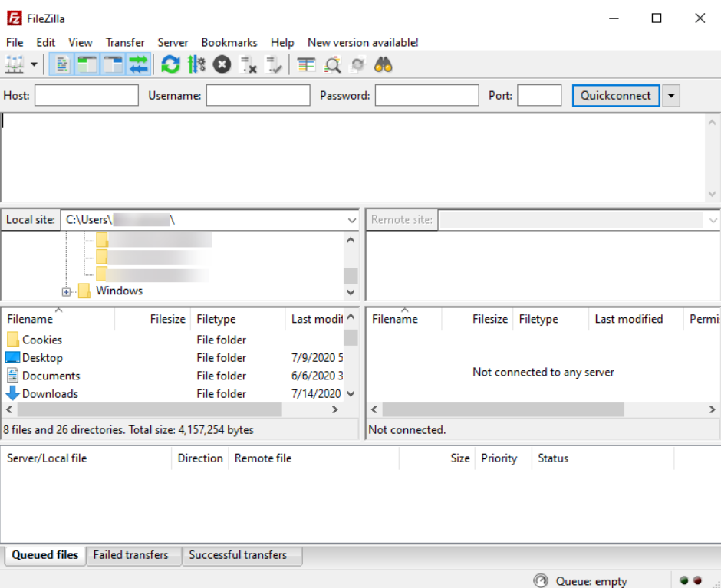The width and height of the screenshot is (721, 588).
Task: Reconnect to the last used server
Action: pyautogui.click(x=273, y=64)
